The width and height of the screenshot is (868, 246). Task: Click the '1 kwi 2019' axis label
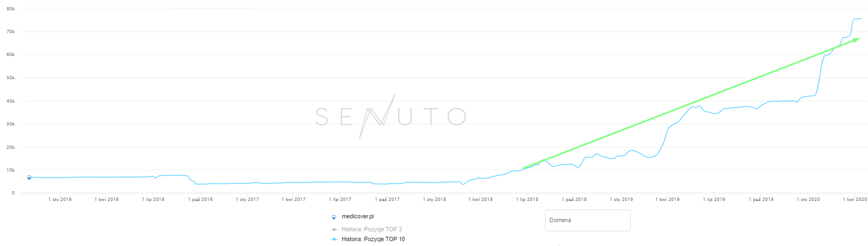pyautogui.click(x=667, y=200)
